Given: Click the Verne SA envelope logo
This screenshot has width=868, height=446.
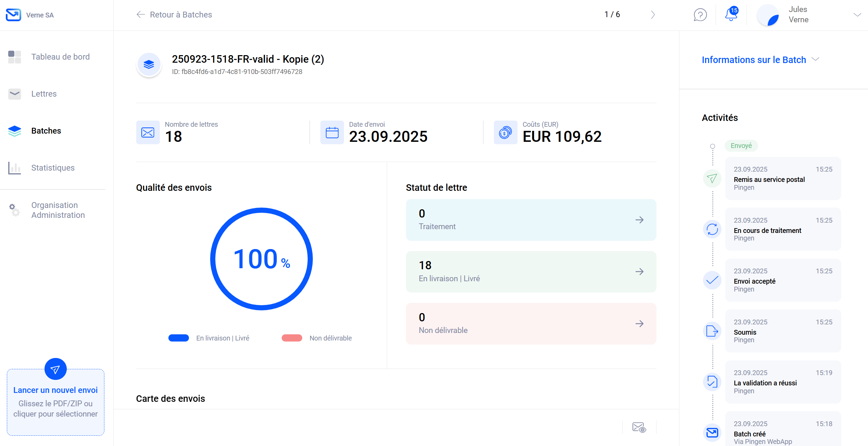Looking at the screenshot, I should tap(13, 15).
